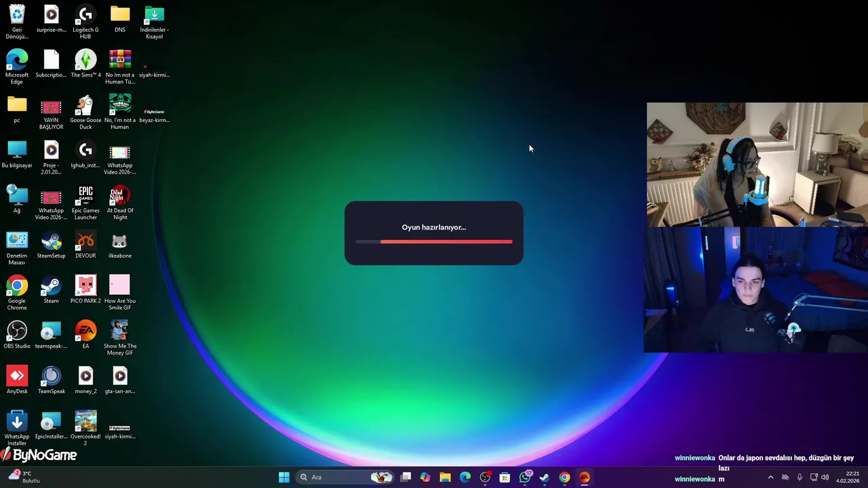This screenshot has width=868, height=488.
Task: Launch The Sims 4 shortcut
Action: pos(85,64)
